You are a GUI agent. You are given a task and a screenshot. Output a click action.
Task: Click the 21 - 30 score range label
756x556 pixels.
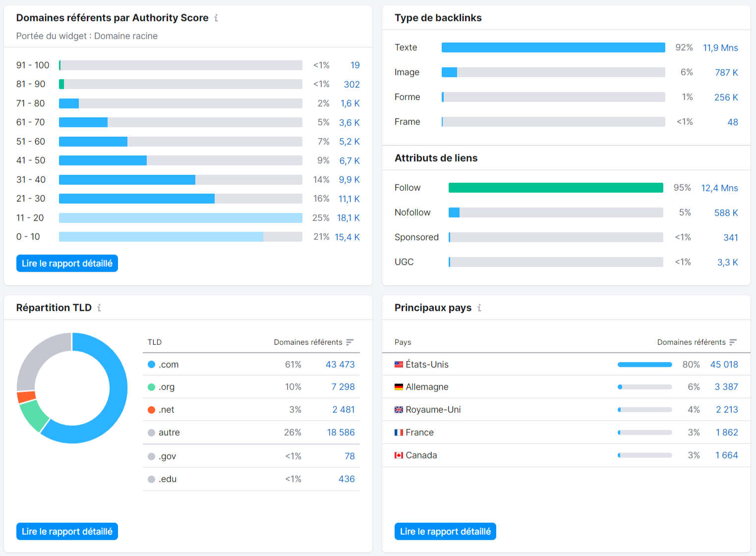pos(31,199)
